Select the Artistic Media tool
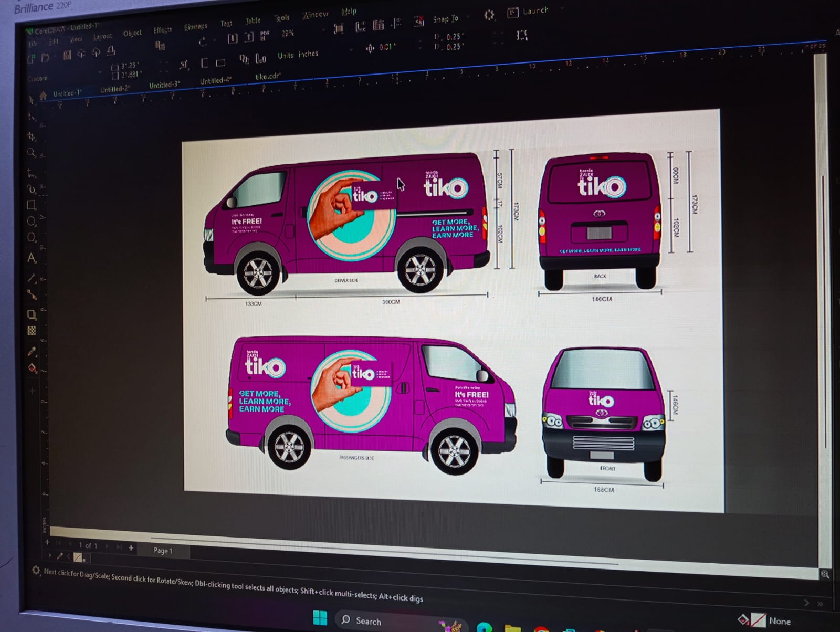Image resolution: width=840 pixels, height=632 pixels. coord(31,188)
